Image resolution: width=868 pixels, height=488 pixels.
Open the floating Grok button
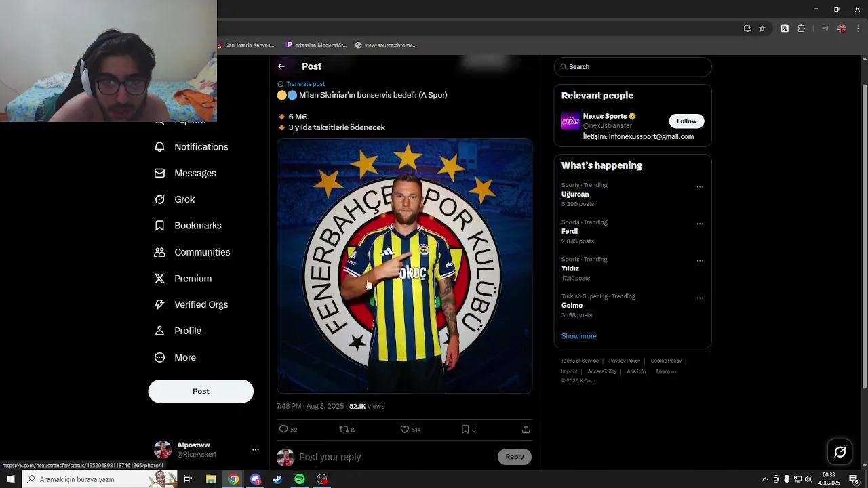(840, 452)
